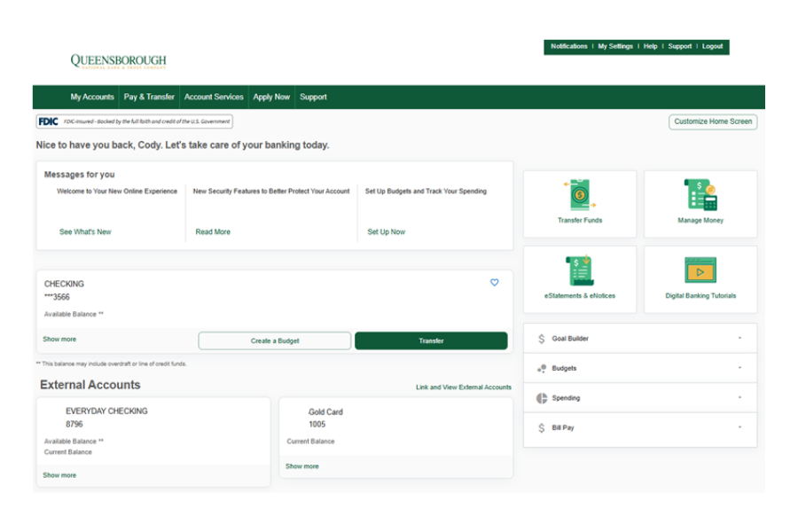Expand the Spending panel arrow
This screenshot has height=532, width=798.
pyautogui.click(x=739, y=398)
